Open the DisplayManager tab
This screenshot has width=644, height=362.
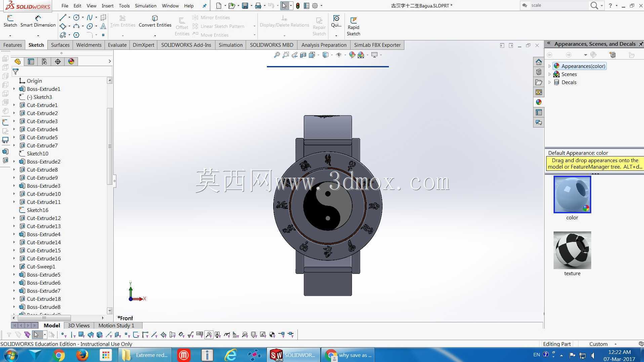pyautogui.click(x=71, y=62)
